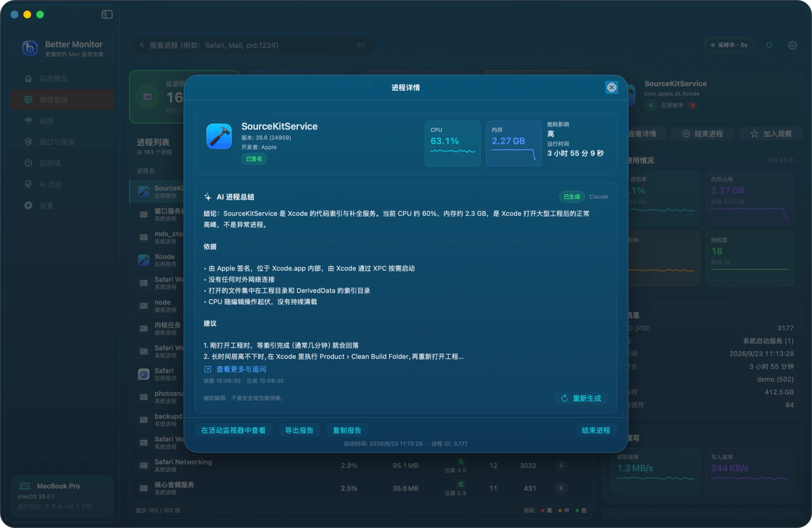Click 导出报告 button
This screenshot has width=812, height=528.
click(299, 430)
